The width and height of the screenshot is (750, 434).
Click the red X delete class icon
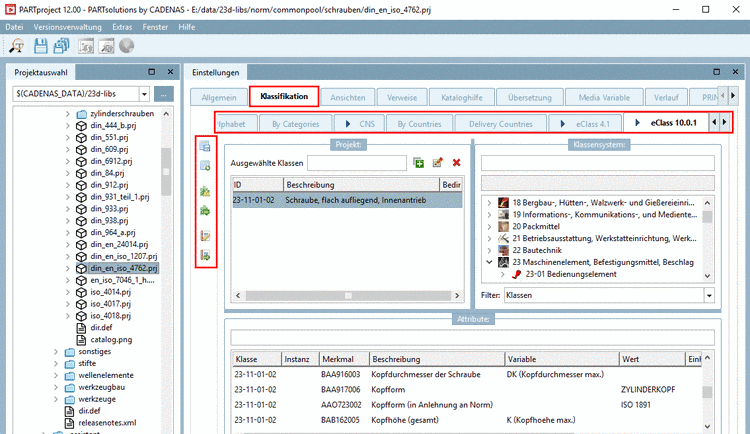tap(456, 163)
